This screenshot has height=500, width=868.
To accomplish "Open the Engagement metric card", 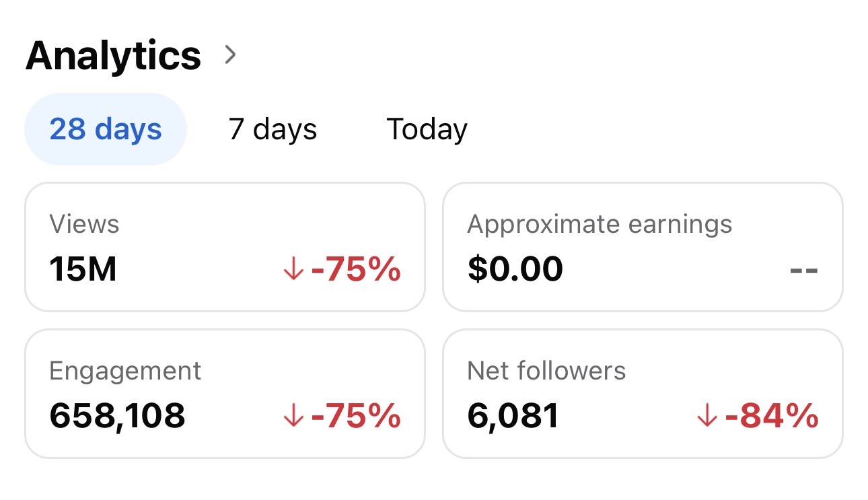I will (225, 394).
